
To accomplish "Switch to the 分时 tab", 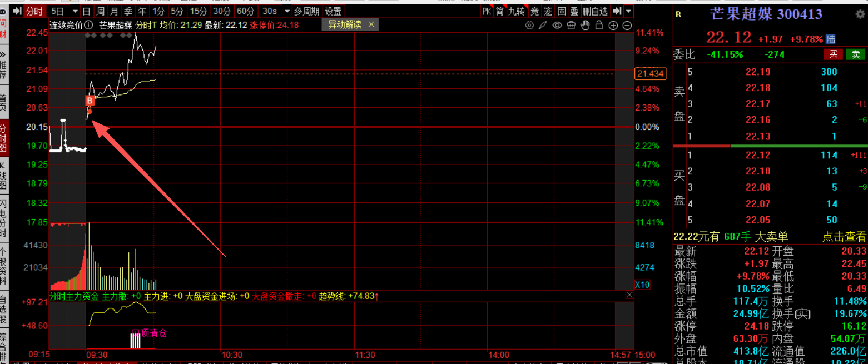I will (34, 11).
